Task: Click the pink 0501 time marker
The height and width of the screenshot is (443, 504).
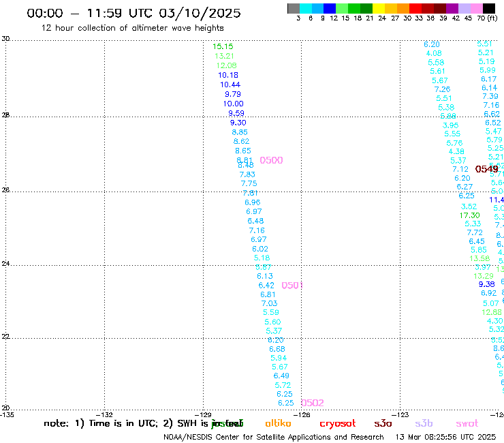Action: 292,286
